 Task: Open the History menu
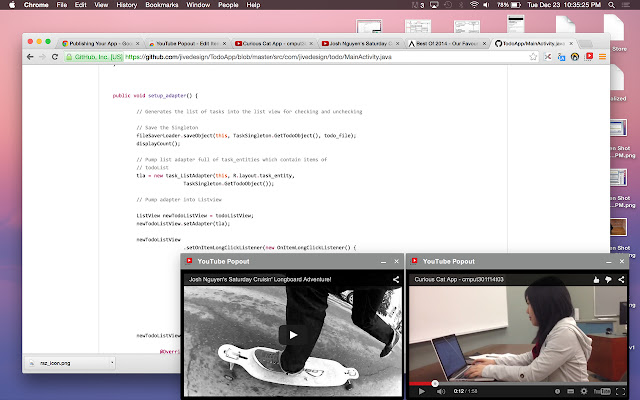[127, 5]
